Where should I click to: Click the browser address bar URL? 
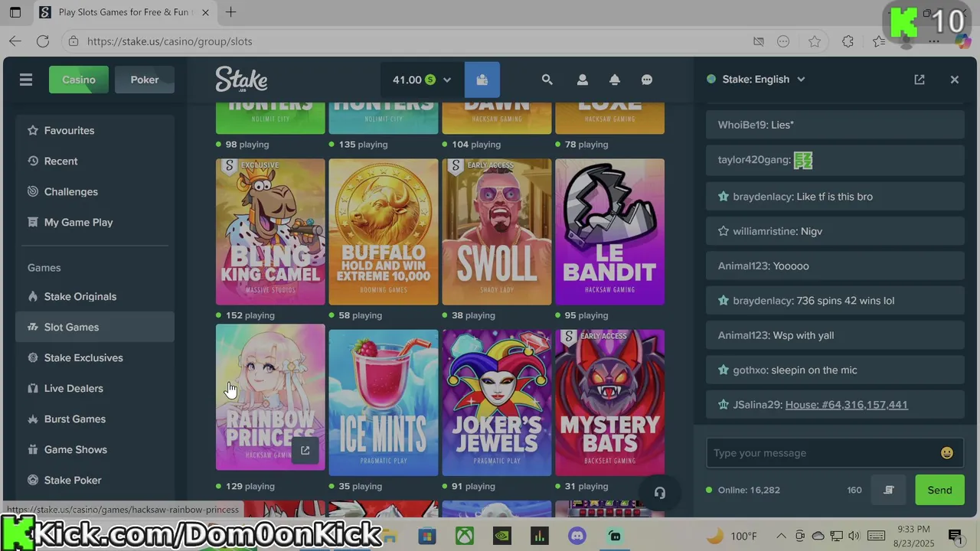[x=169, y=41]
